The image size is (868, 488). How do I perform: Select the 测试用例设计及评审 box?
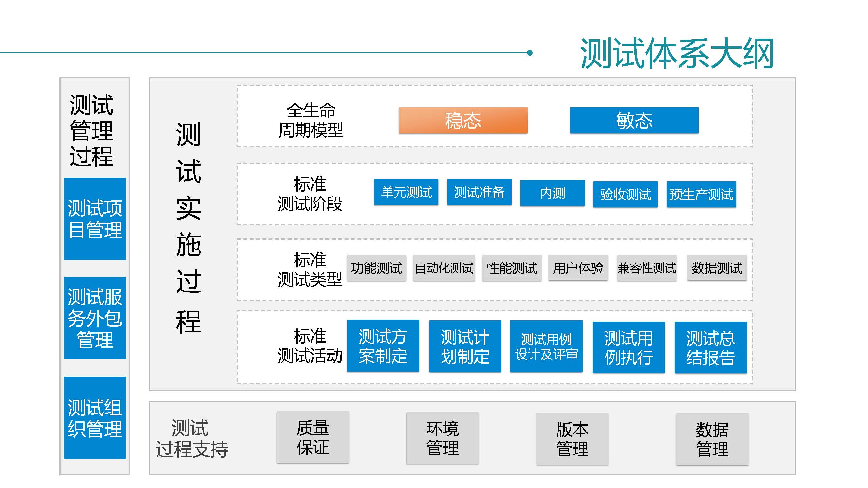pyautogui.click(x=546, y=346)
